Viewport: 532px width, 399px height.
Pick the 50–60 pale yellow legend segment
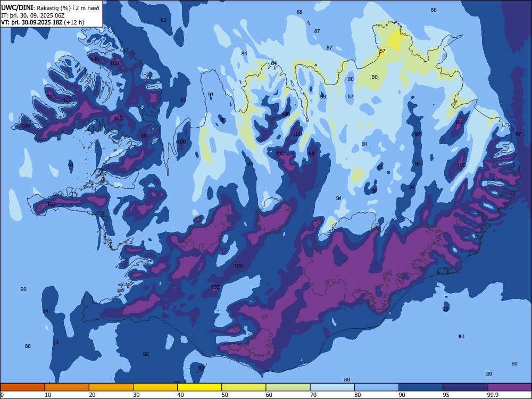tap(244, 387)
